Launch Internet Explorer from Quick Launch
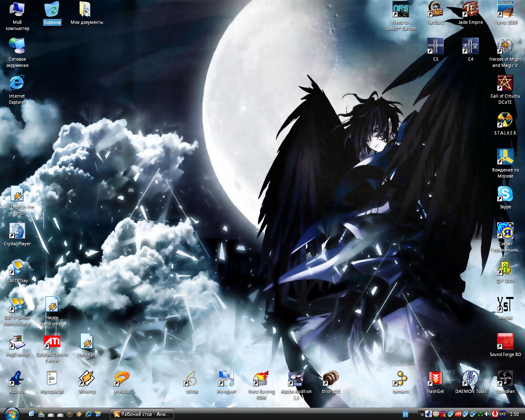Screen dimensions: 525x420 coord(88,414)
